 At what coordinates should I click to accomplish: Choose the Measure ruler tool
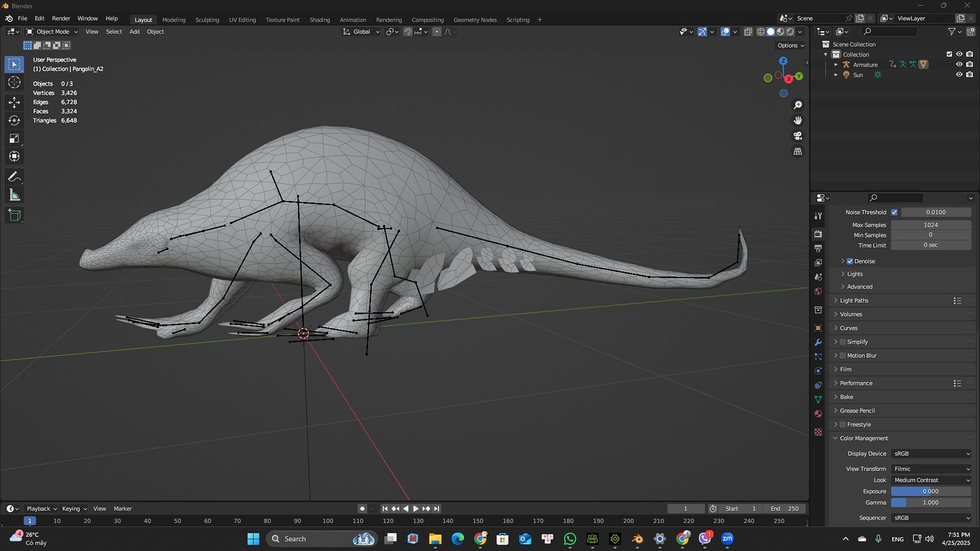(14, 195)
